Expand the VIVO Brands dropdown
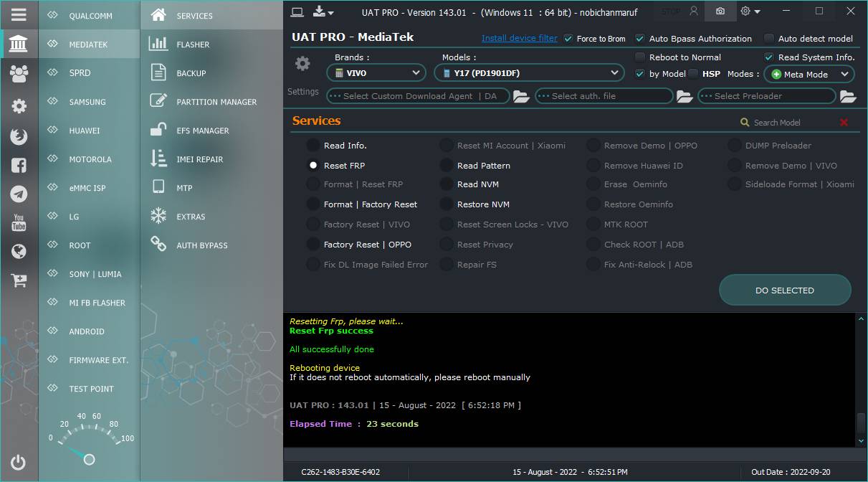868x482 pixels. pyautogui.click(x=376, y=73)
